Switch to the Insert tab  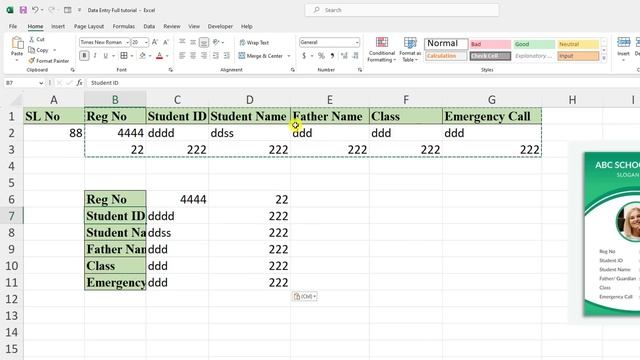pyautogui.click(x=58, y=26)
